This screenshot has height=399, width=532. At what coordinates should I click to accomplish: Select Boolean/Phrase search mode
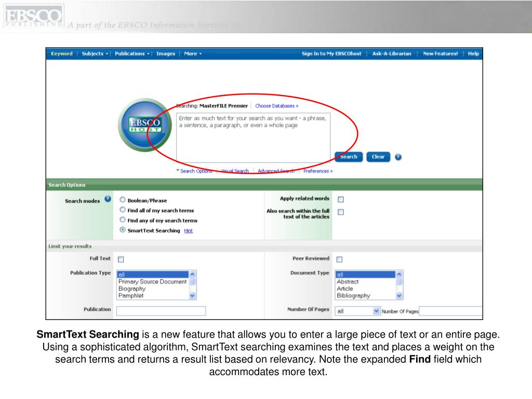(123, 200)
